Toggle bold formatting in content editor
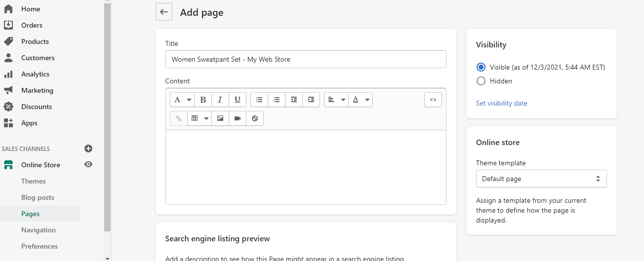 [x=203, y=100]
